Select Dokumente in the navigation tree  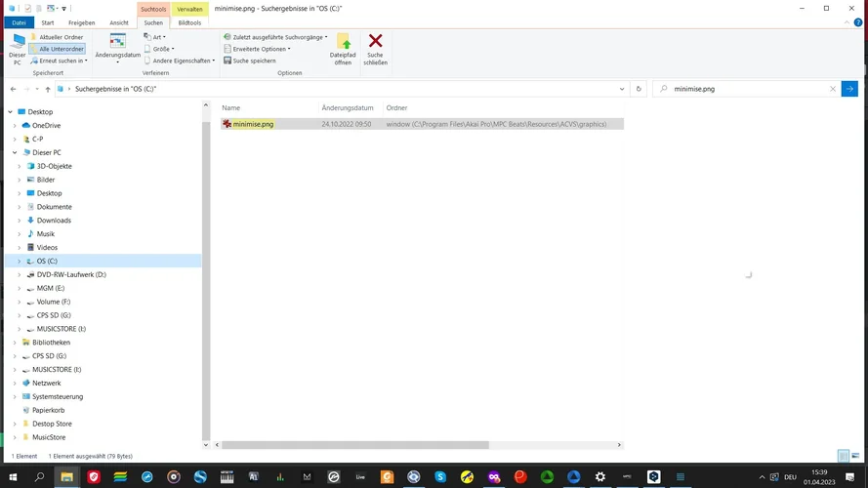55,207
